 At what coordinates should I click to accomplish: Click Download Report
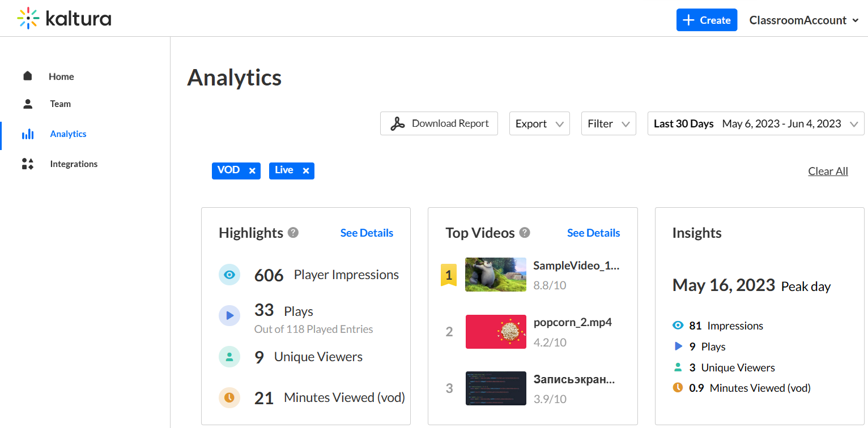pos(439,123)
